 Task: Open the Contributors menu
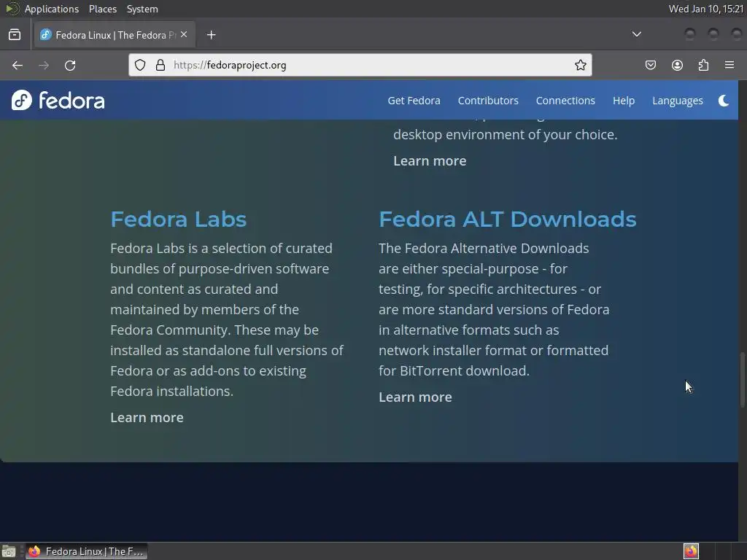(488, 101)
